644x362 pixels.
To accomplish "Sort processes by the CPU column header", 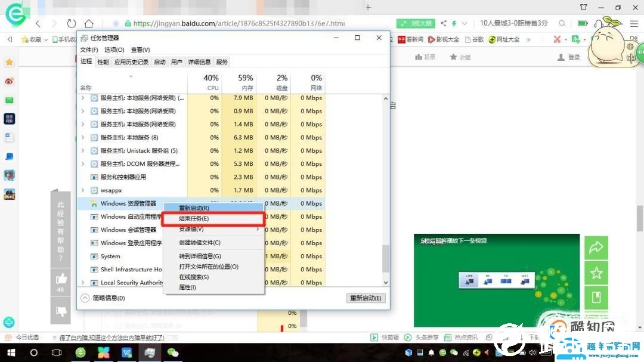I will (205, 82).
